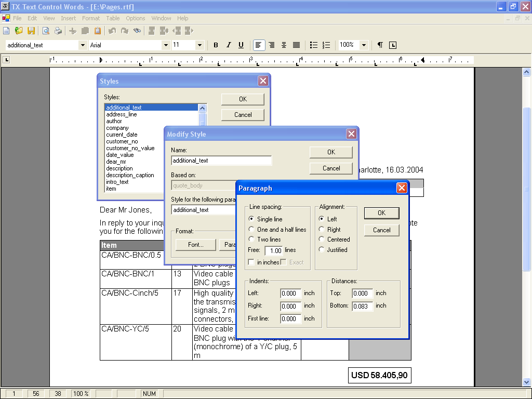Click the Styles list scrollbar up arrow

point(203,108)
